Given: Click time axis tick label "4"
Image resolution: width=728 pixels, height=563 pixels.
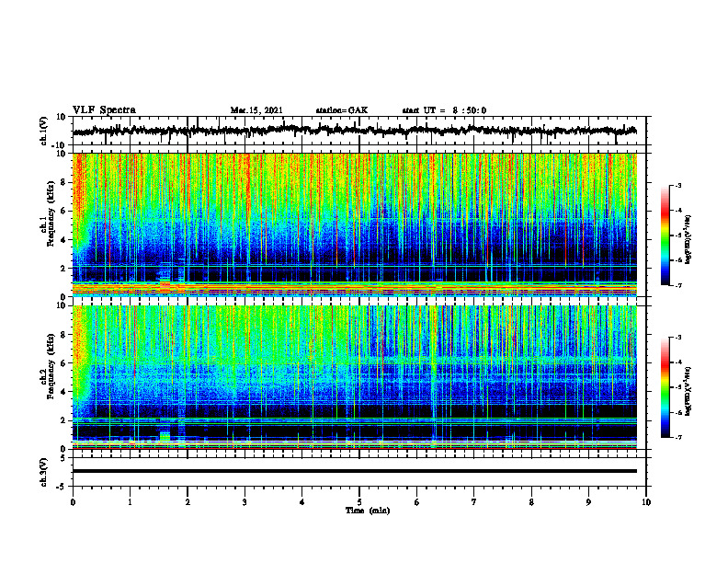Looking at the screenshot, I should pyautogui.click(x=301, y=502).
